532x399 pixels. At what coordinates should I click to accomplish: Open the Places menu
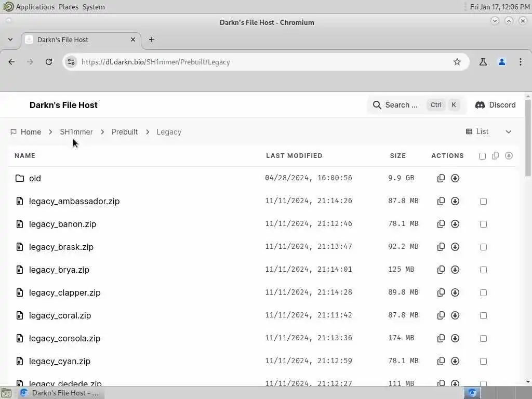pos(68,7)
